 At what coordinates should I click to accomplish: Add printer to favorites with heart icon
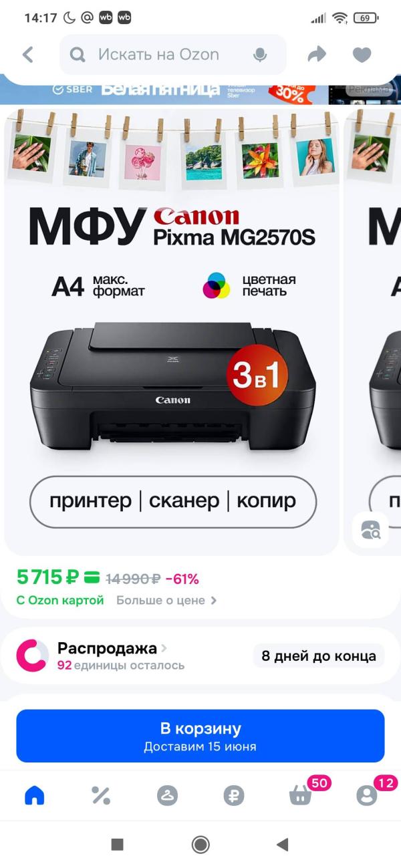(362, 55)
